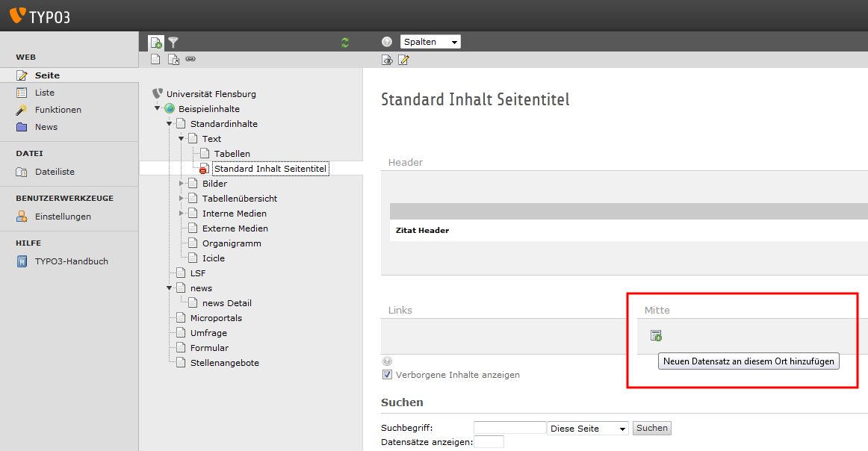This screenshot has width=868, height=451.
Task: Click the Suchbegriff input field
Action: coord(509,428)
